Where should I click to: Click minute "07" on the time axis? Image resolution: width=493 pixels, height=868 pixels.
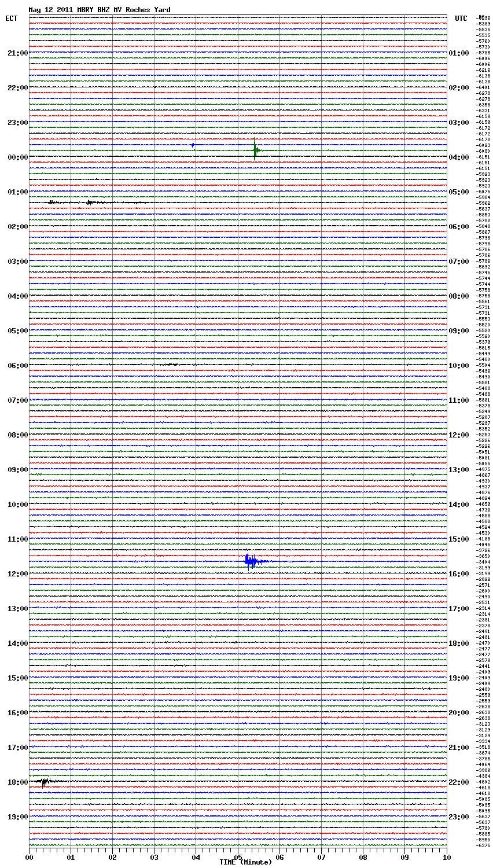tap(321, 856)
